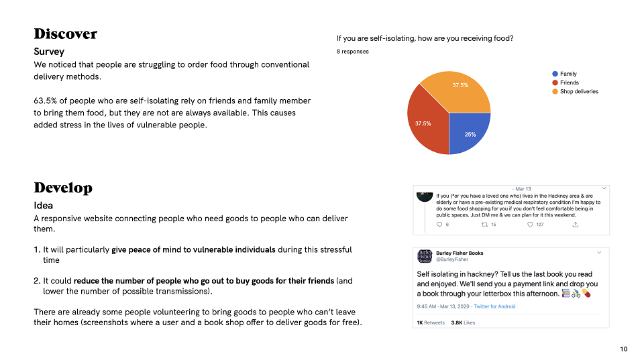Image resolution: width=644 pixels, height=362 pixels.
Task: Click the 3.8K Likes count
Action: point(463,322)
